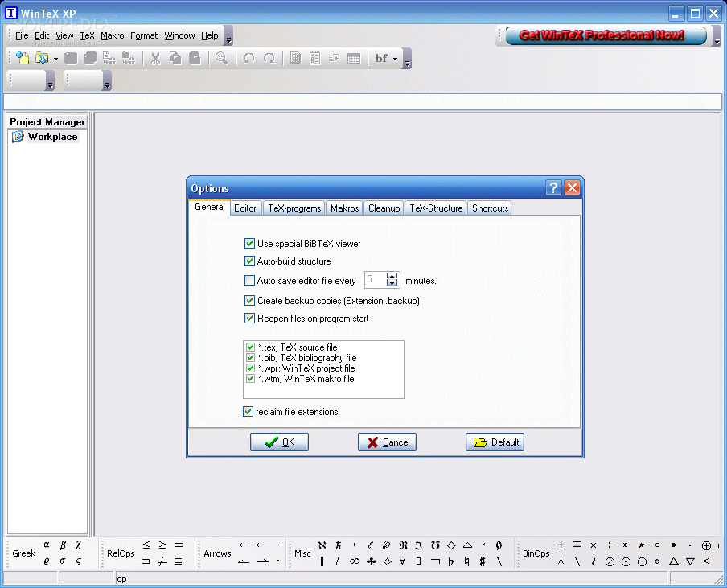Image resolution: width=727 pixels, height=588 pixels.
Task: Enable Auto save editor file every
Action: pos(249,281)
